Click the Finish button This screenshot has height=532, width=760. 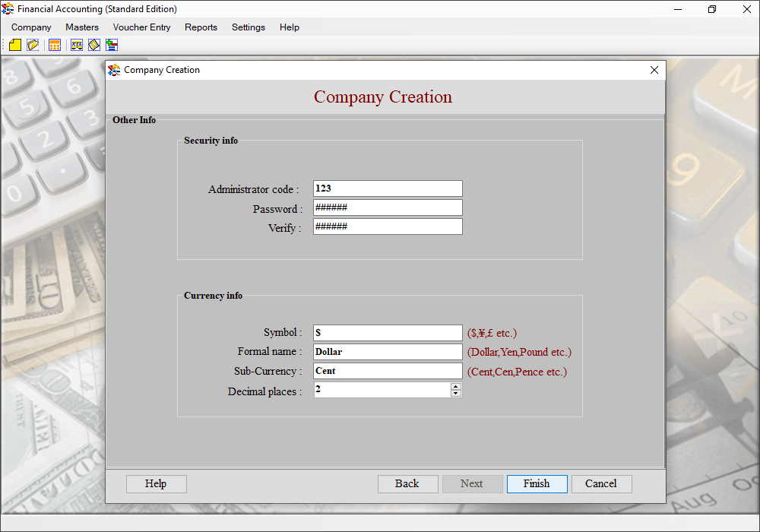coord(537,483)
